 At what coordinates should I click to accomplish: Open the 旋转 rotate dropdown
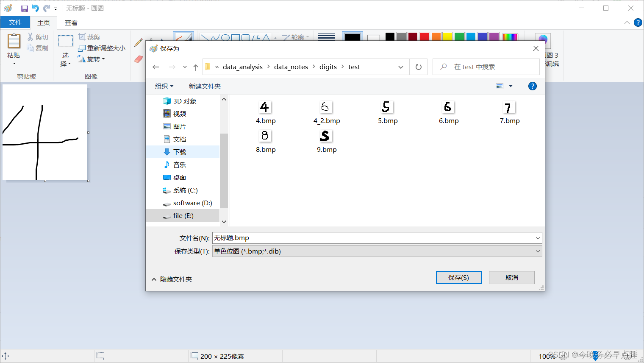(91, 59)
